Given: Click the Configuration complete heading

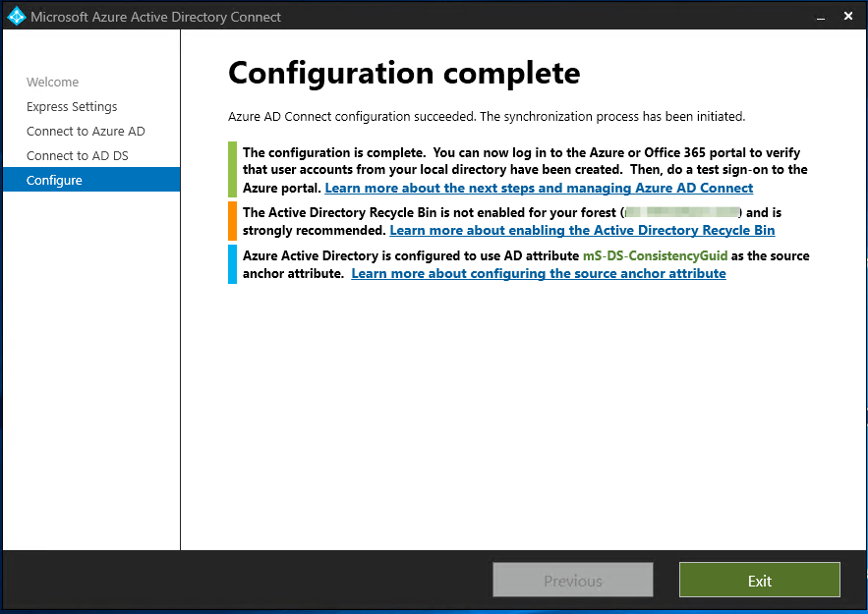Looking at the screenshot, I should (404, 74).
